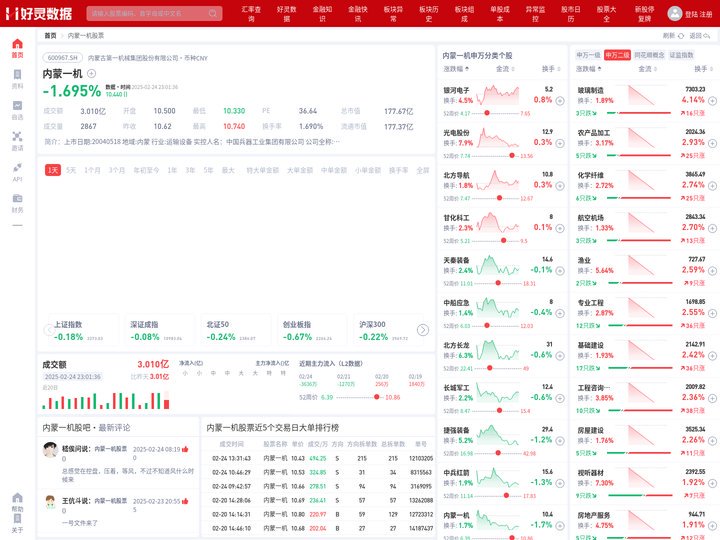This screenshot has width=720, height=540.
Task: Click the 好灵数据 logo
Action: pyautogui.click(x=39, y=13)
